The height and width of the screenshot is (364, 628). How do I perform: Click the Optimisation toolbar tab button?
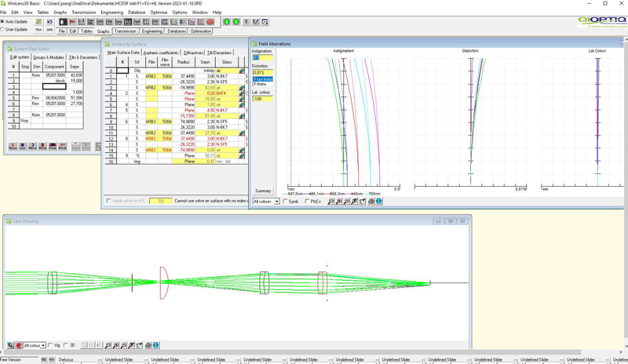201,31
